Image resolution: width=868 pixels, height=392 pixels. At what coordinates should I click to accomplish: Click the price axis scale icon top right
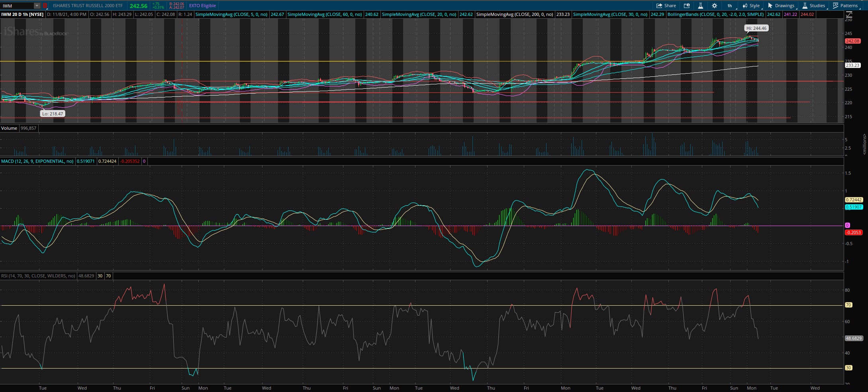(849, 14)
